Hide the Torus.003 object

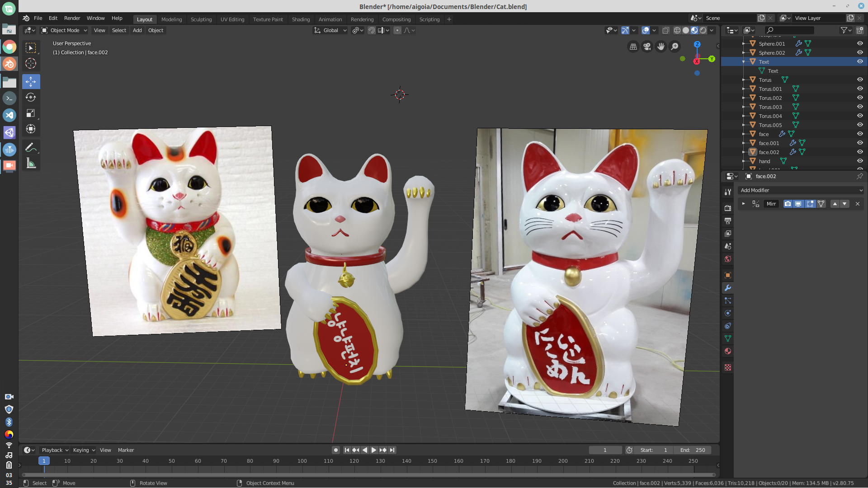pos(860,107)
